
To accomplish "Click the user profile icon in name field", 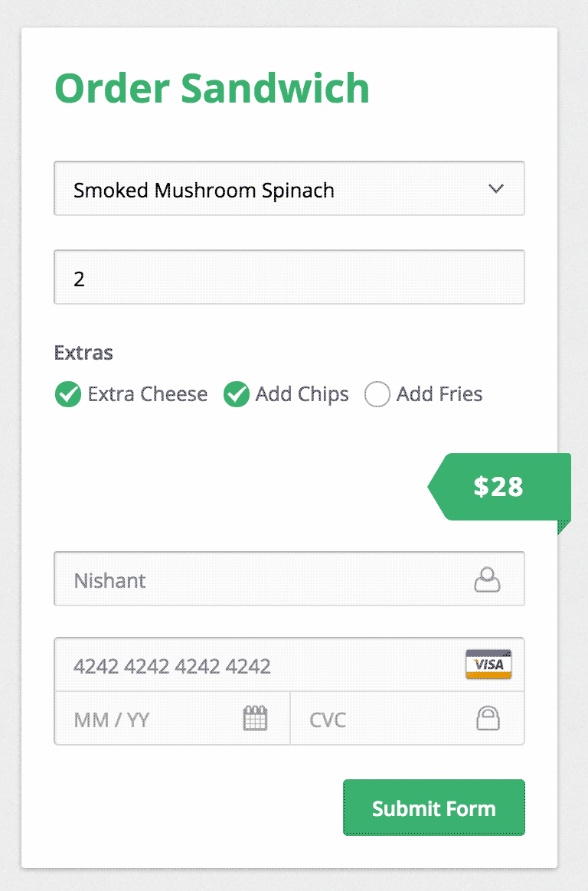I will 487,579.
